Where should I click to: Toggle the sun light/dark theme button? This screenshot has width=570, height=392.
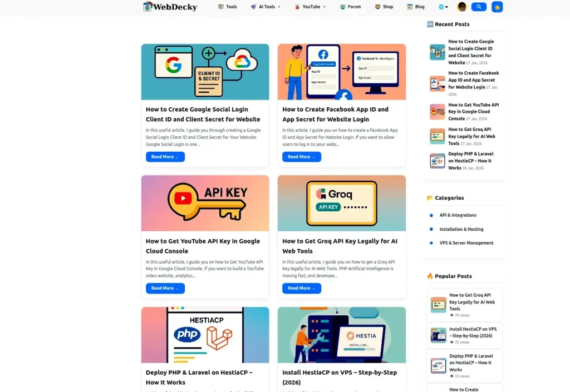tap(497, 7)
